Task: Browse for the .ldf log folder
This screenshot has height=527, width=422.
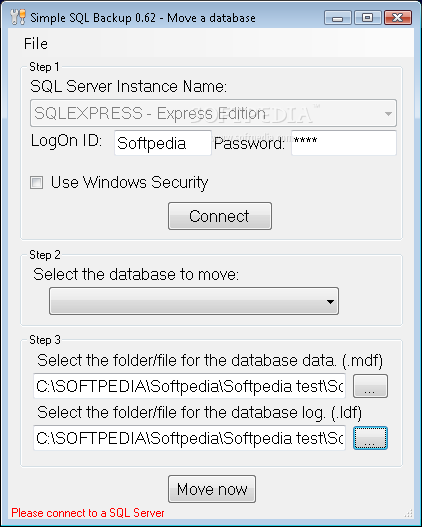Action: click(370, 438)
